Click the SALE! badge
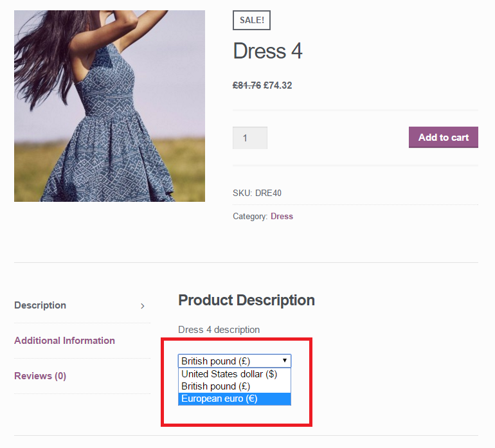 (251, 20)
